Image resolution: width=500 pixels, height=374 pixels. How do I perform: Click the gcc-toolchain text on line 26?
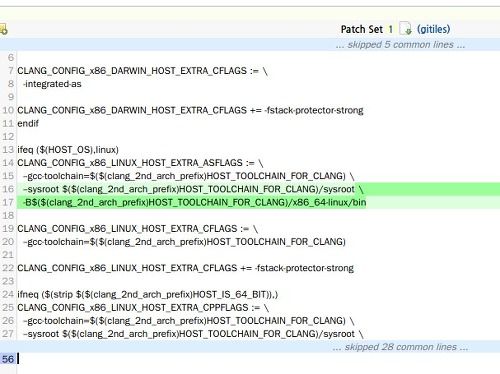(188, 321)
